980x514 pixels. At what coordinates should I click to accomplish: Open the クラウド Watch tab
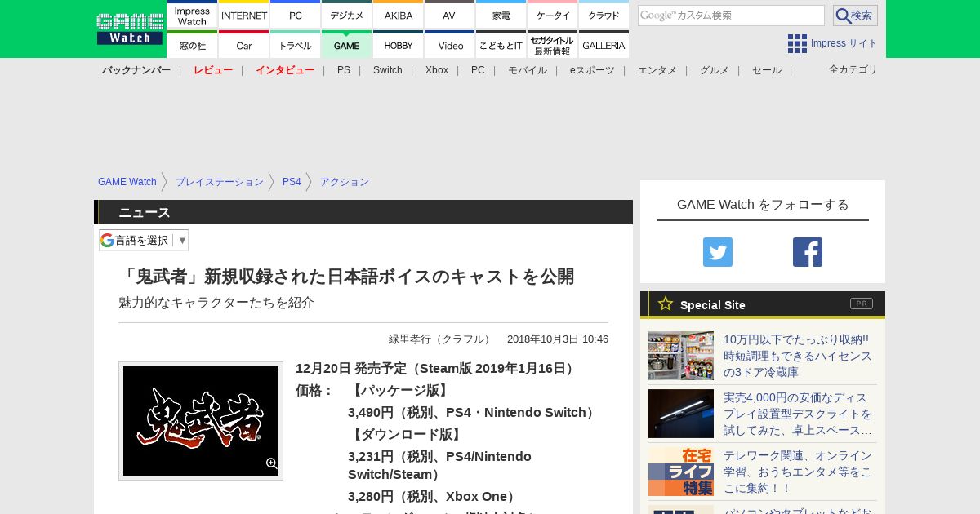[x=604, y=15]
